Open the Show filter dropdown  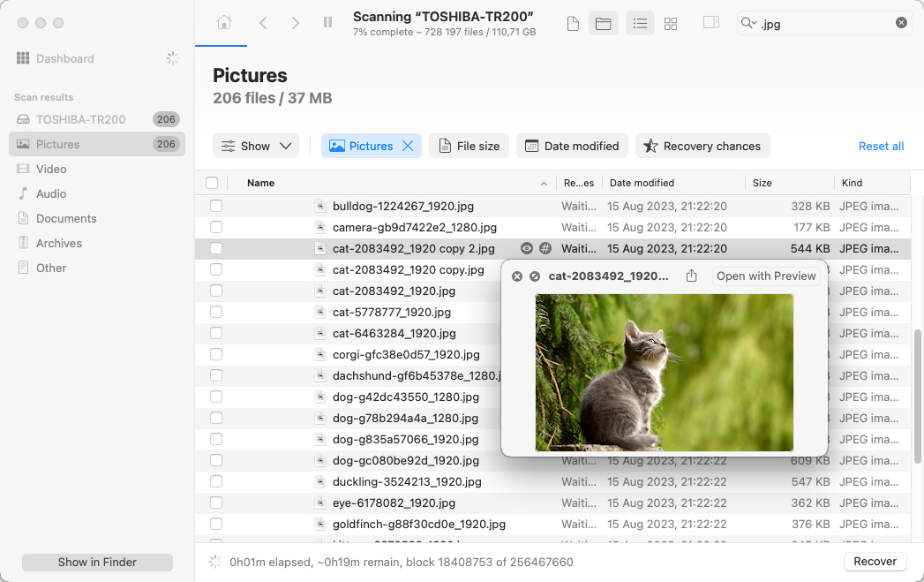256,146
